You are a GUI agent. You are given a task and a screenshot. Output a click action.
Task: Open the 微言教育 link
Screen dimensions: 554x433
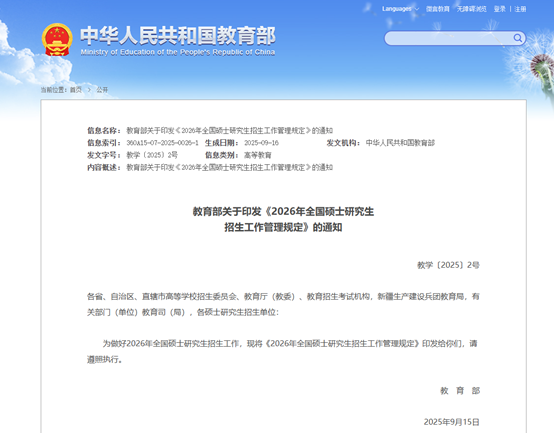click(x=438, y=9)
